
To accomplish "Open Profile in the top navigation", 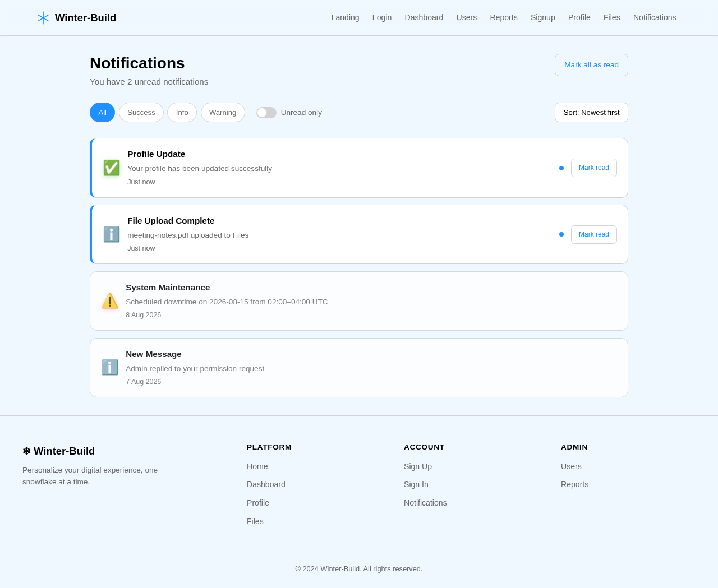I will (579, 17).
